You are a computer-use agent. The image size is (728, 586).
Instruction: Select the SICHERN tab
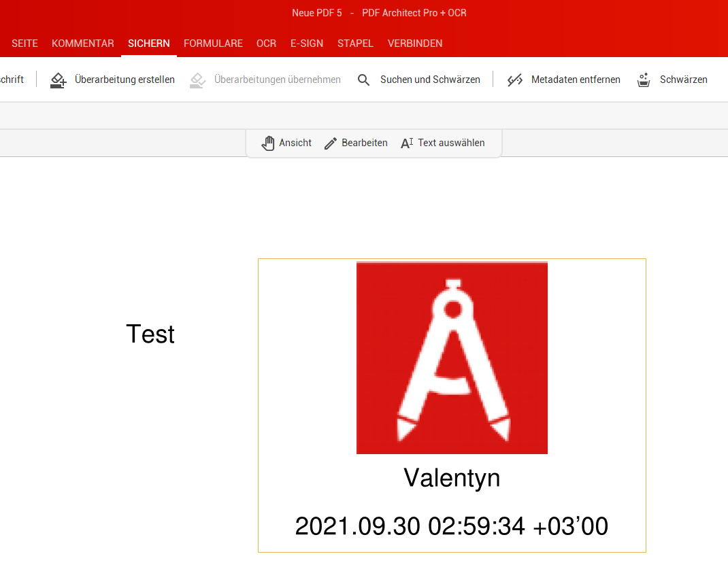click(148, 44)
